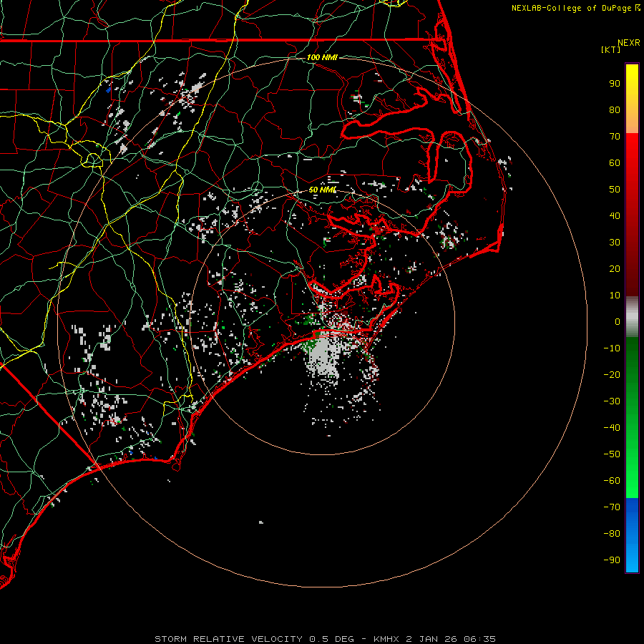
Task: Click the -50 value on the velocity scale
Action: click(x=612, y=454)
